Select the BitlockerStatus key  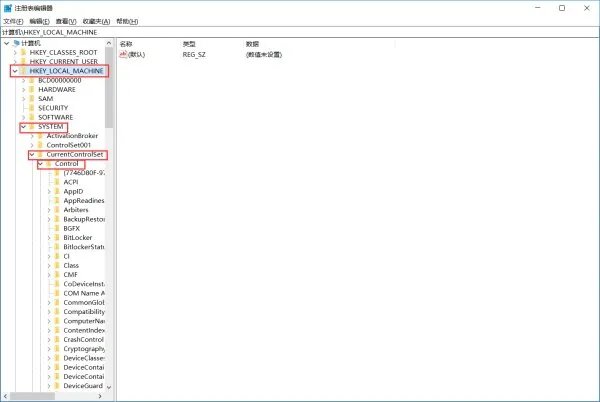(84, 247)
